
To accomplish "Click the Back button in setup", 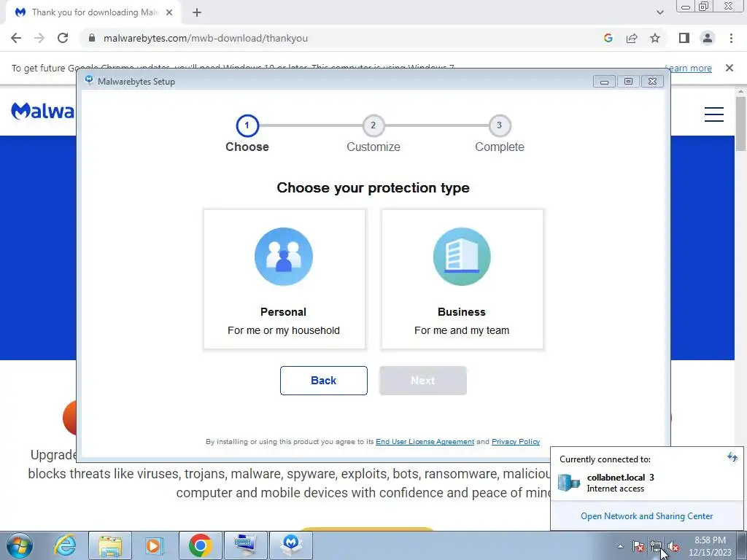I will click(x=323, y=381).
